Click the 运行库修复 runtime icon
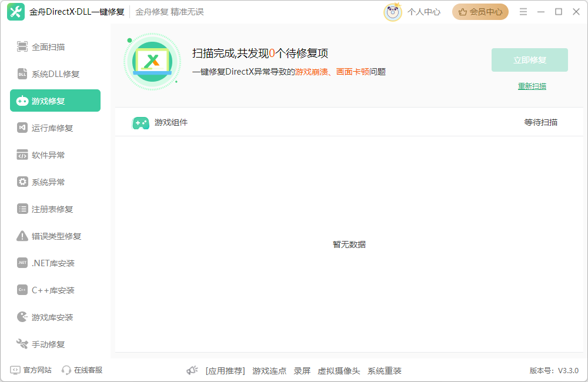 (x=22, y=128)
